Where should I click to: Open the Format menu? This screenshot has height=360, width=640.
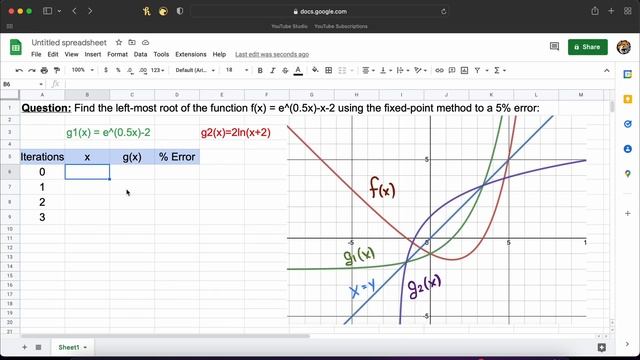coord(118,54)
